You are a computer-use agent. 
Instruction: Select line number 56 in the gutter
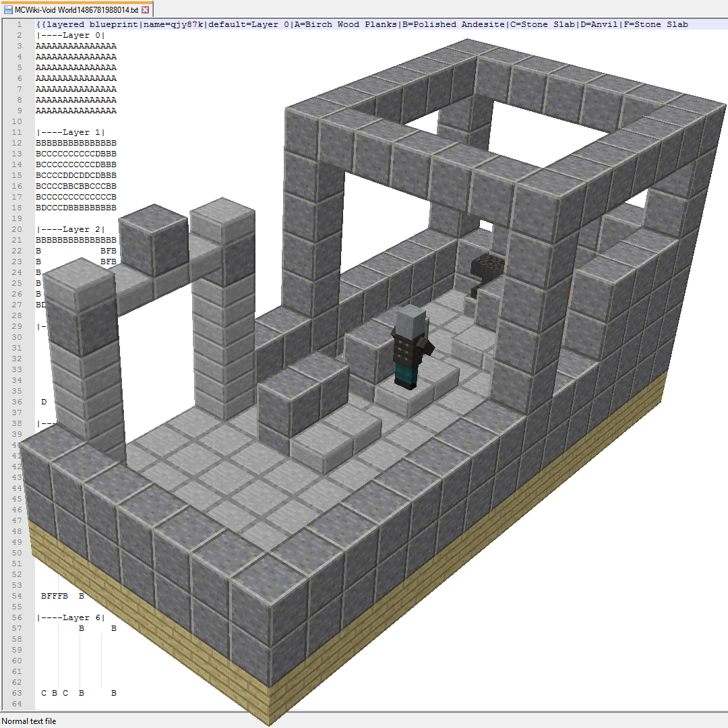(20, 617)
